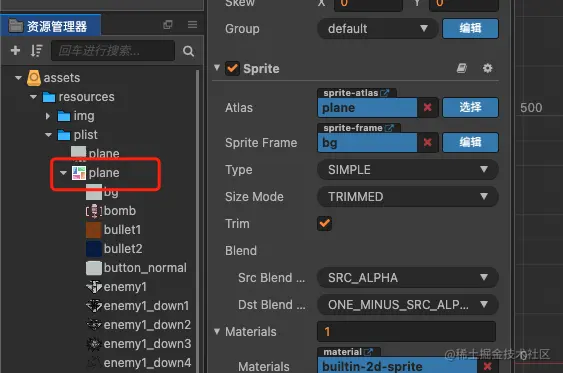The image size is (563, 373).
Task: Click the magnifier search icon
Action: click(189, 51)
